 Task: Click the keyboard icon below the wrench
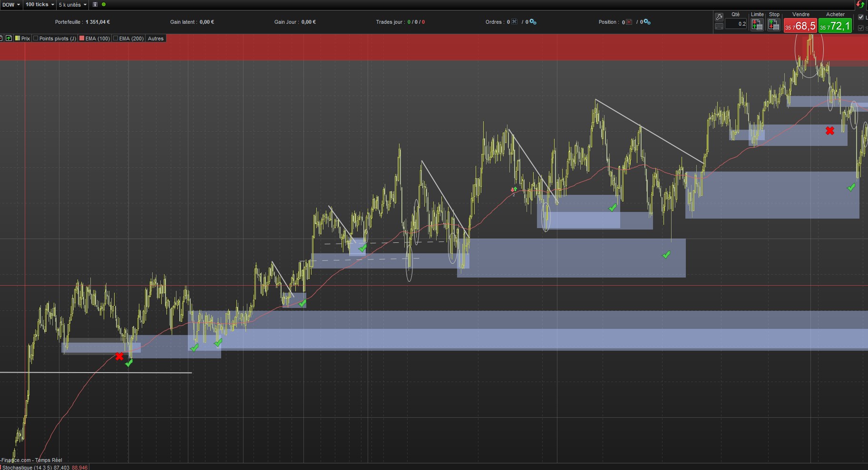tap(719, 27)
